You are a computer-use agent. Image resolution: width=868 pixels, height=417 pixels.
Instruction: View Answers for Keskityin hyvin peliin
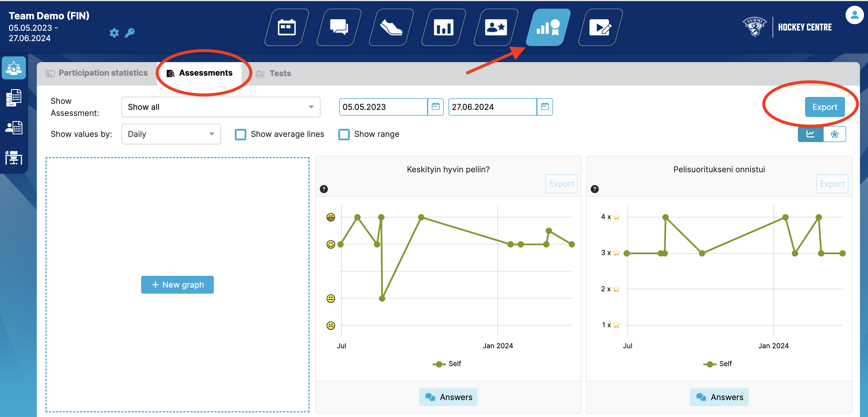click(448, 397)
